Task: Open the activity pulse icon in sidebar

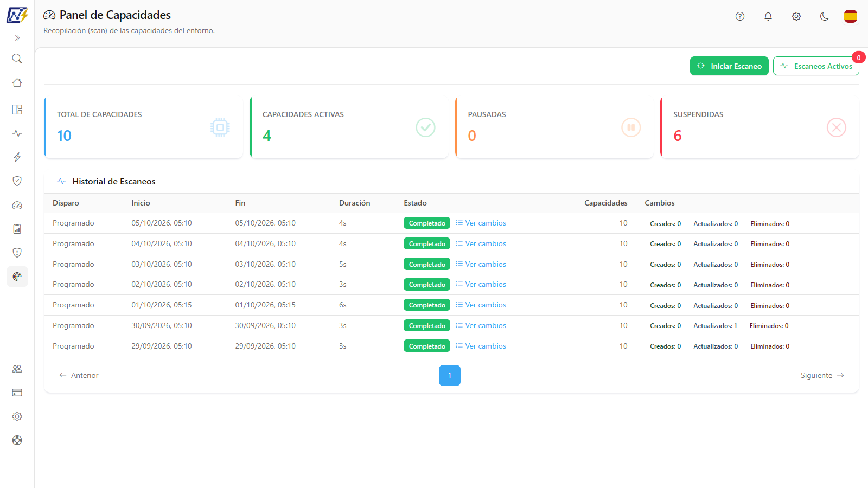Action: 17,133
